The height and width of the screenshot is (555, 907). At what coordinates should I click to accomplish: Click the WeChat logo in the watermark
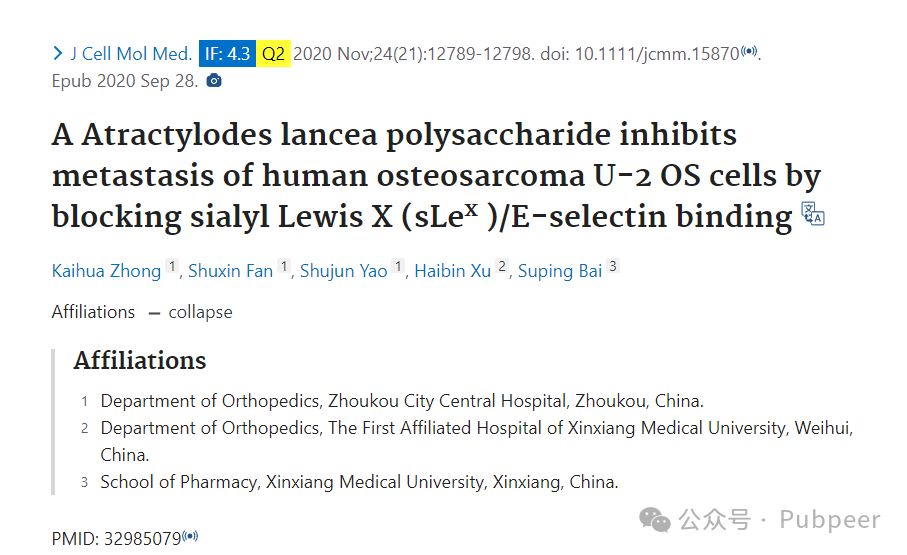654,520
